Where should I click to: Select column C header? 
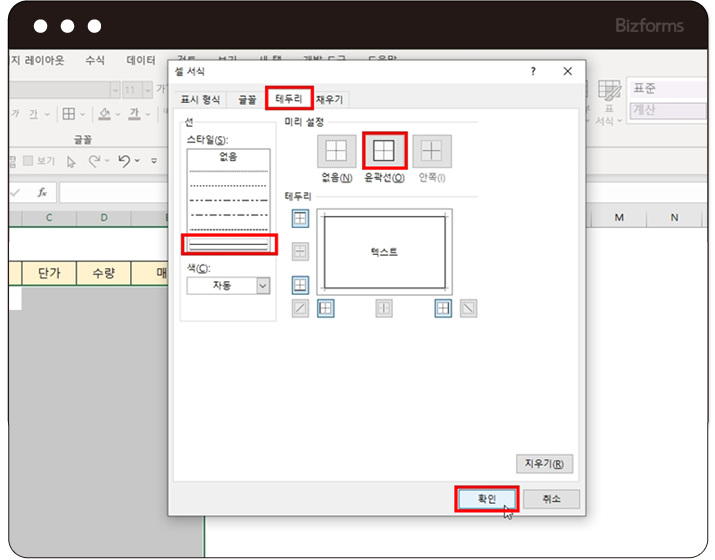(49, 218)
